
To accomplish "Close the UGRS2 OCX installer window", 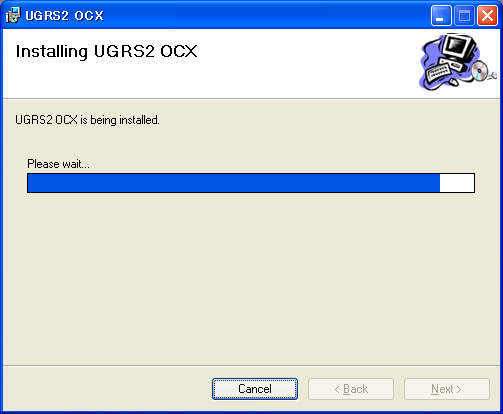I will coord(487,15).
